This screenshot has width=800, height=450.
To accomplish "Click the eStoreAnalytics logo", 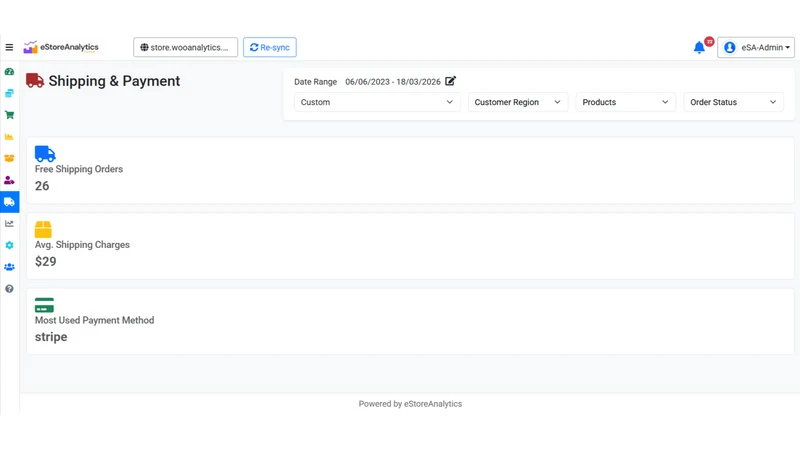I will [61, 47].
